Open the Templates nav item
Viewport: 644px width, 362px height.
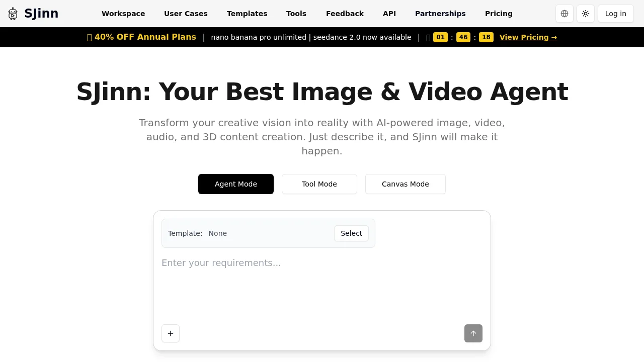tap(247, 14)
